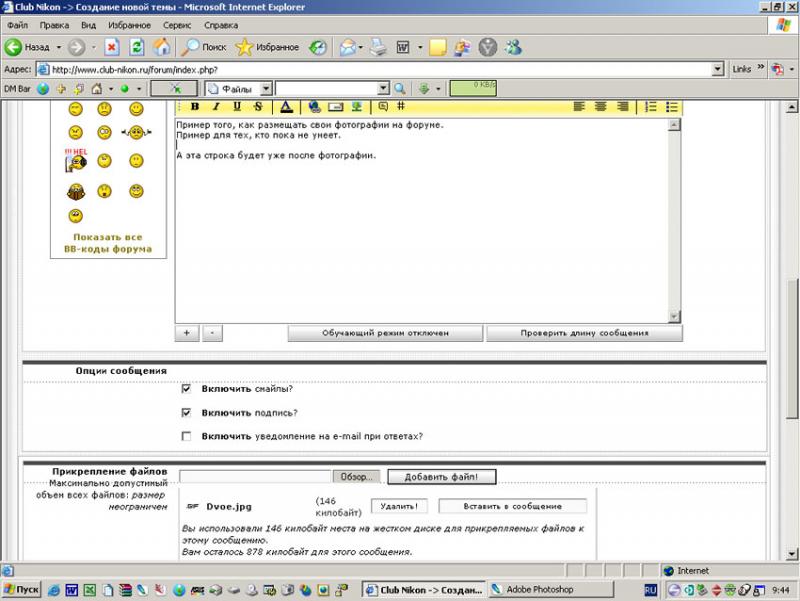Click inside the message text area
This screenshot has height=601, width=800.
pyautogui.click(x=421, y=220)
